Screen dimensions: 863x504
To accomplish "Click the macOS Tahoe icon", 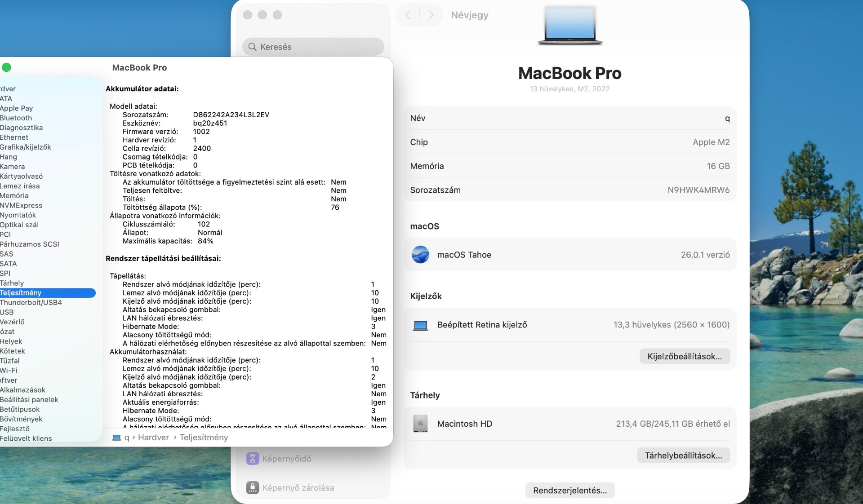I will pos(420,255).
